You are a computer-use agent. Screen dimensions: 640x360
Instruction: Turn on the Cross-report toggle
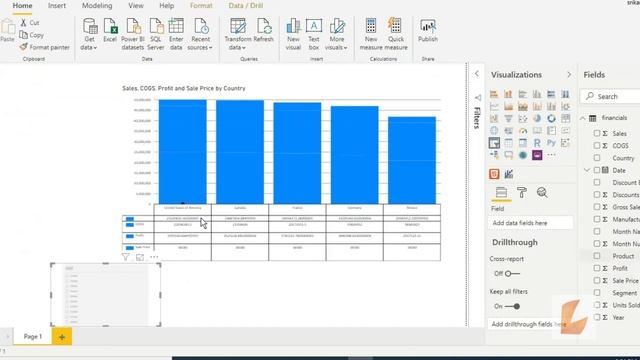(512, 273)
